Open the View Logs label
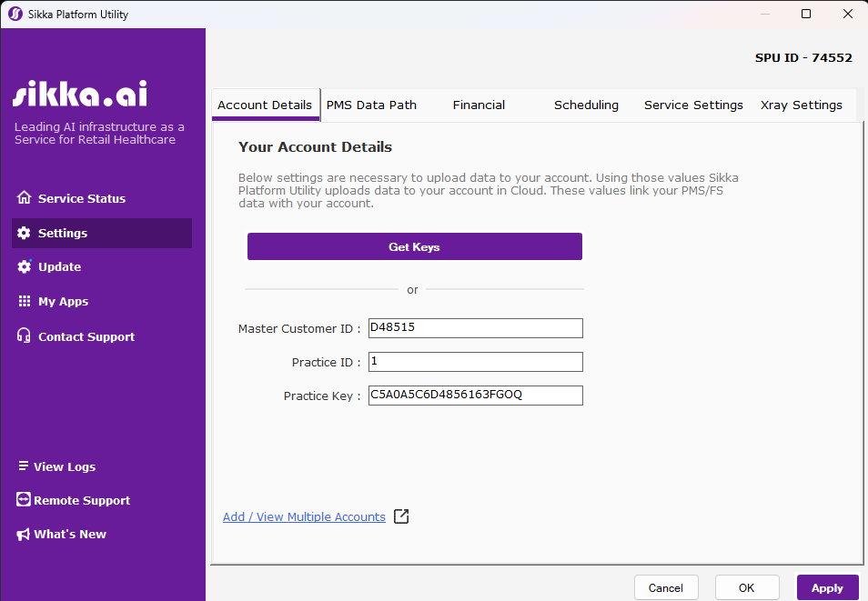The image size is (868, 601). tap(65, 466)
